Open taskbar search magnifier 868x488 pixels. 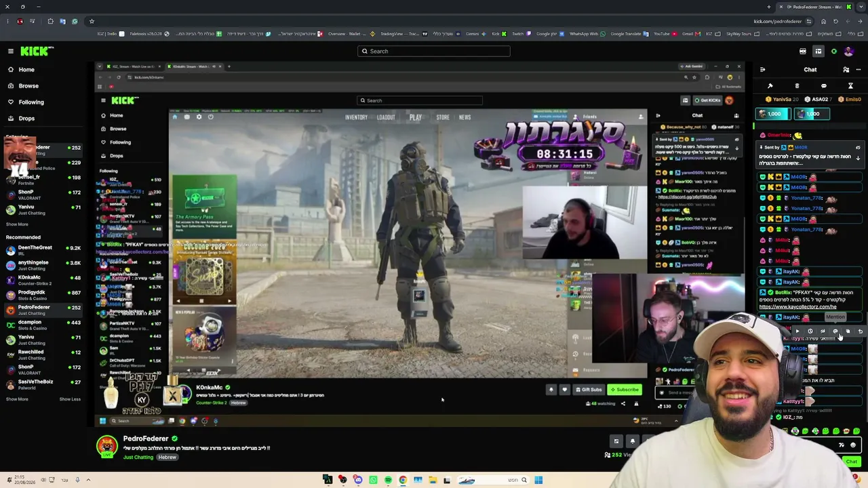(x=524, y=481)
